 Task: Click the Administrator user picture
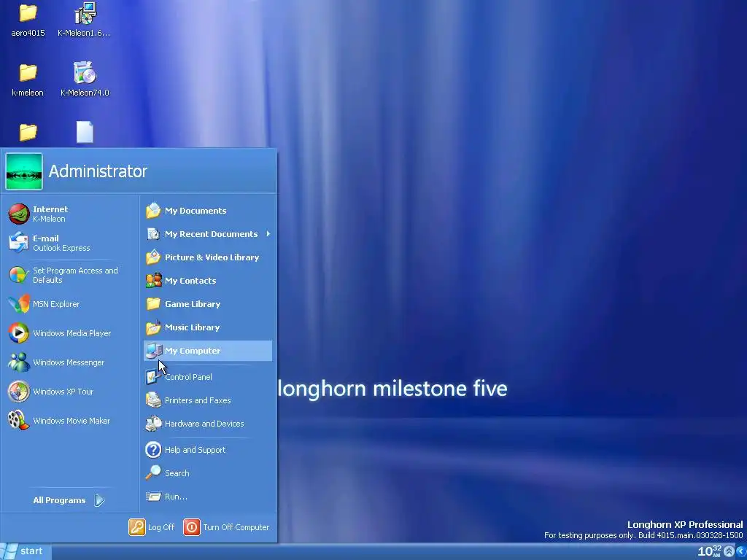[x=24, y=171]
